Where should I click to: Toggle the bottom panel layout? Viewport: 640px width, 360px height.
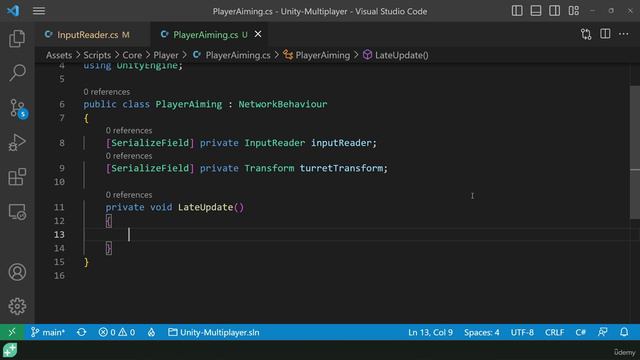(x=536, y=11)
